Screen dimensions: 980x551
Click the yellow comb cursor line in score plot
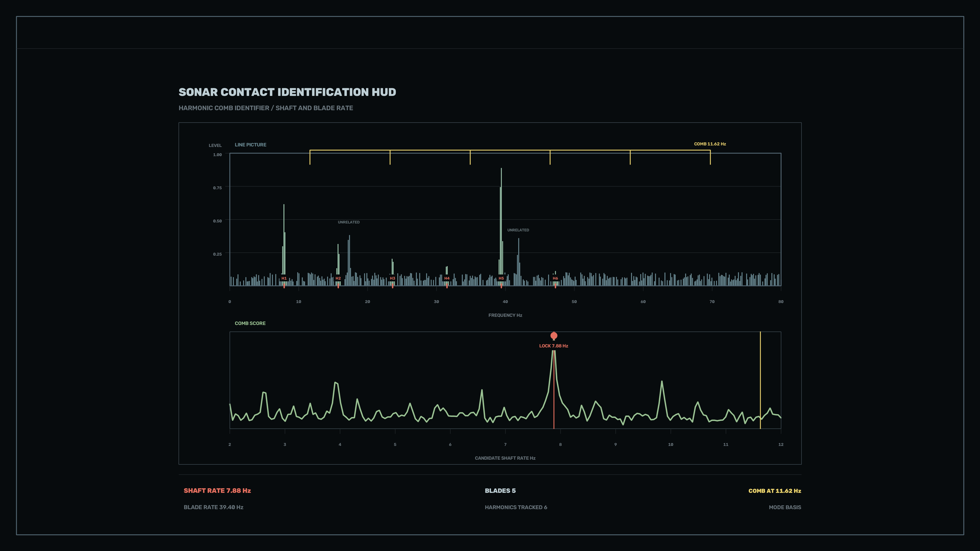(760, 380)
